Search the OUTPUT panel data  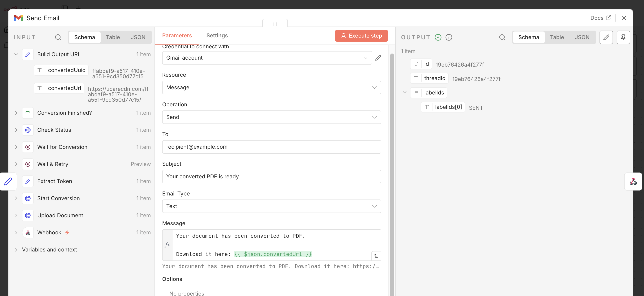[502, 37]
